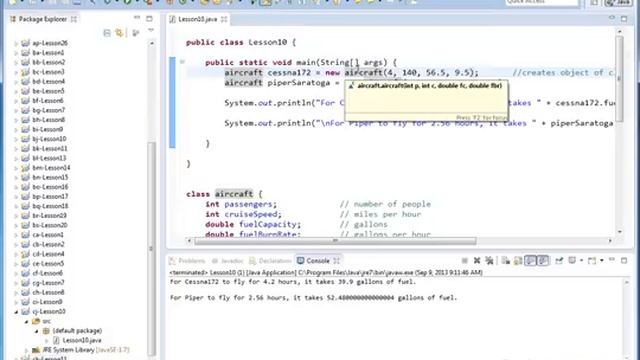Image resolution: width=640 pixels, height=360 pixels.
Task: Click the cg-Lesson7 project icon
Action: (25, 283)
